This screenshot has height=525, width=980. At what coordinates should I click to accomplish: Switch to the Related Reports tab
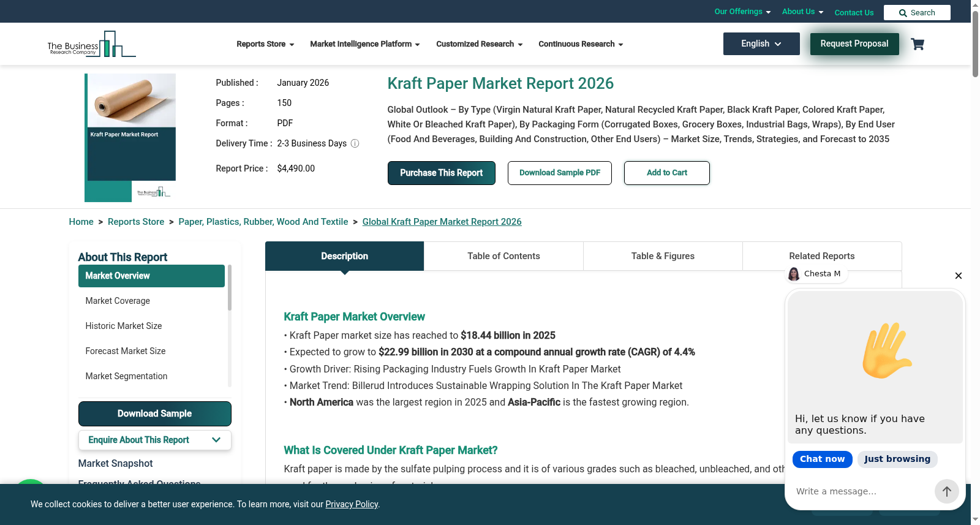(822, 256)
